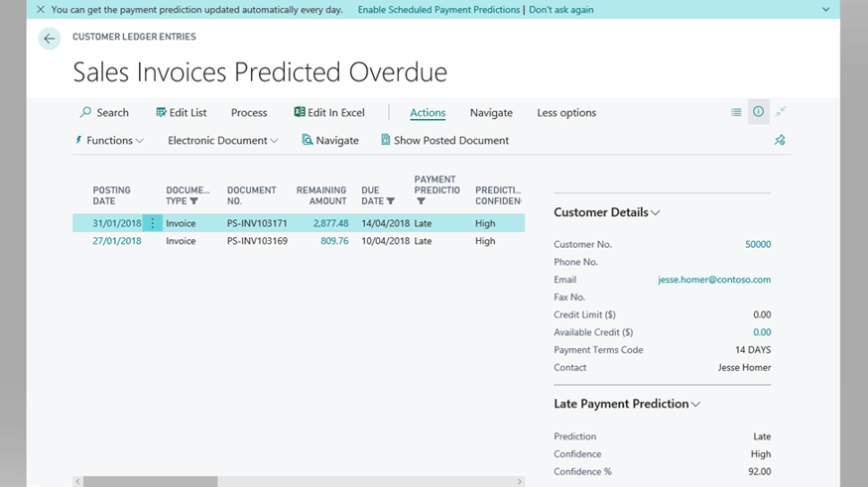Click the horizontal scrollbar under the list
This screenshot has height=487, width=868.
(150, 482)
